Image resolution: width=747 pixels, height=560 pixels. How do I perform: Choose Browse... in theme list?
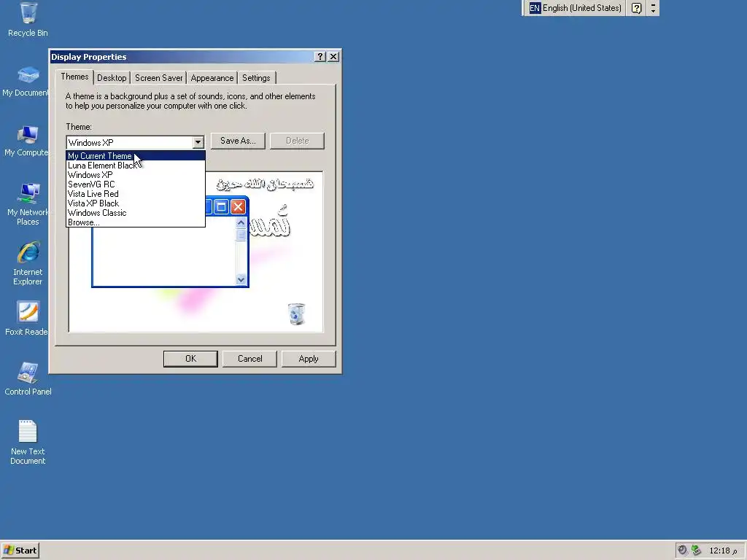136,222
